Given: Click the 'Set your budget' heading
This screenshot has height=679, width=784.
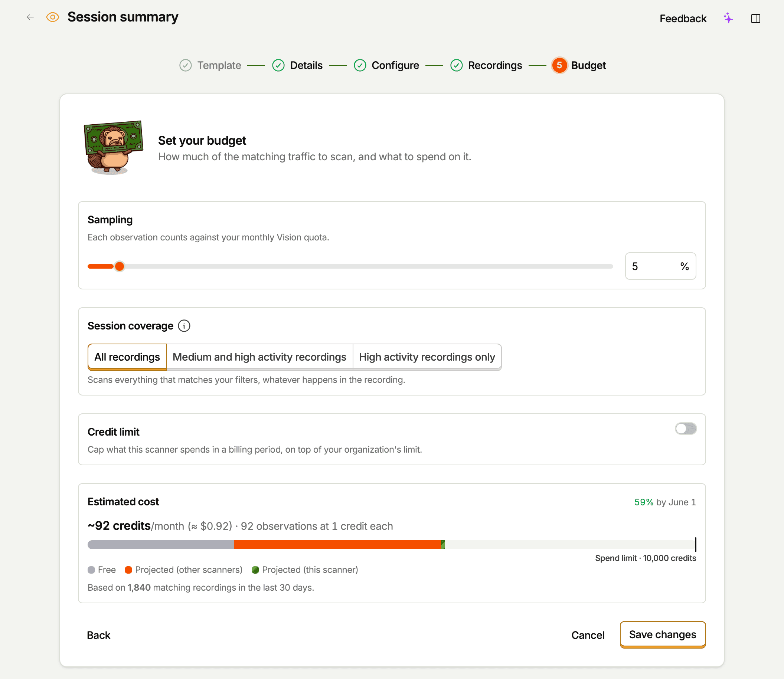Looking at the screenshot, I should tap(202, 141).
